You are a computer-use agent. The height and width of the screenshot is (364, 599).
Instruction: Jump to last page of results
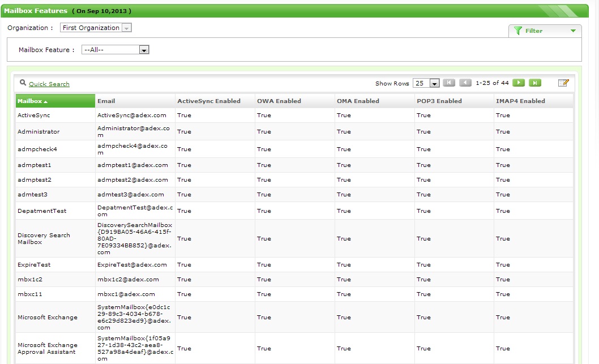[535, 83]
